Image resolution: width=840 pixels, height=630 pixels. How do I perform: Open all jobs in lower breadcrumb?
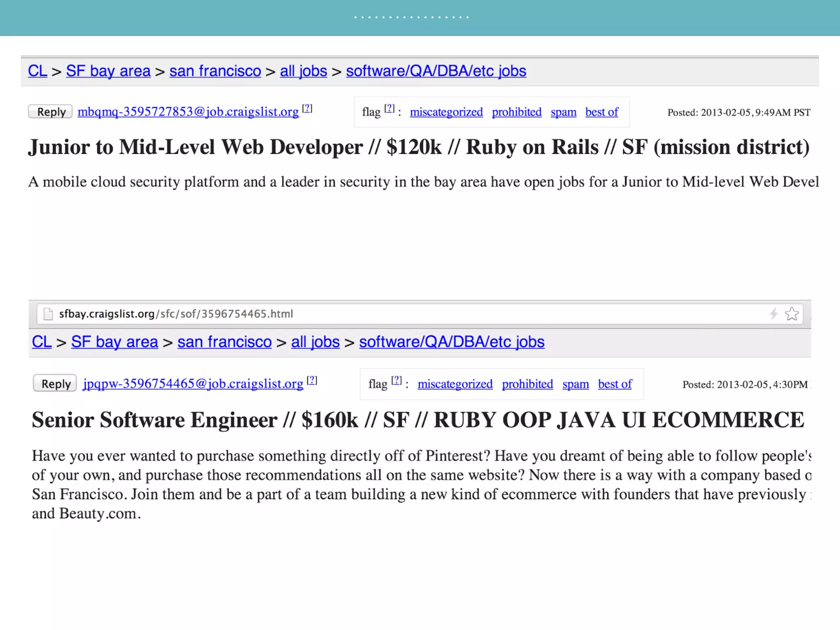tap(315, 342)
